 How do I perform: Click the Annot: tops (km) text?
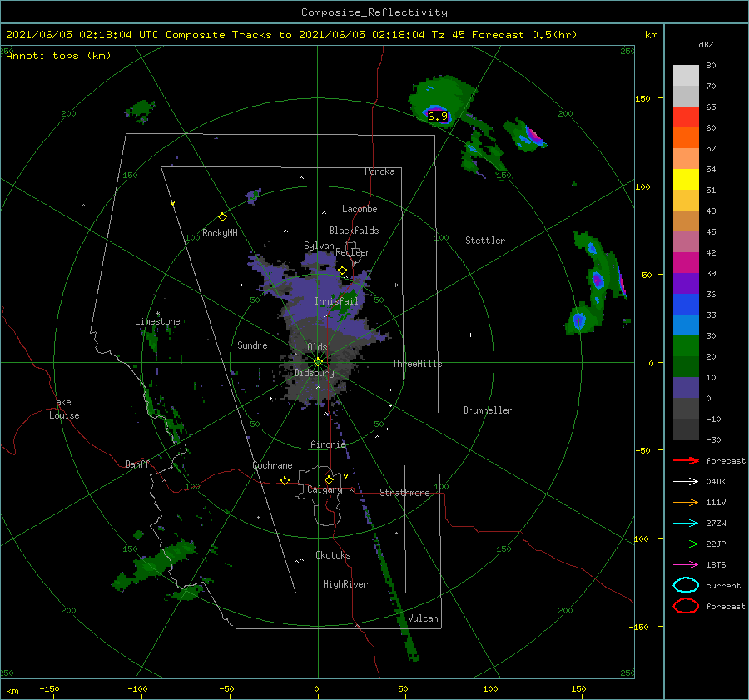pyautogui.click(x=58, y=56)
